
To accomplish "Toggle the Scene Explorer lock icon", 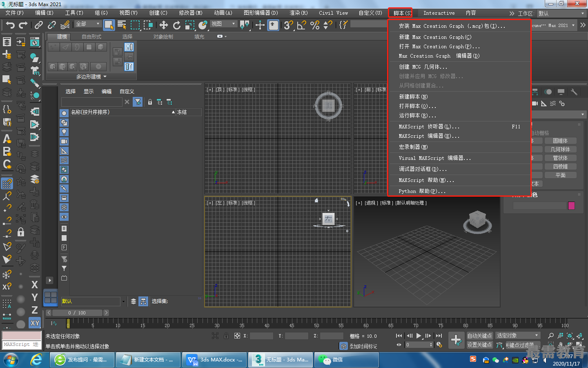I will click(x=150, y=102).
